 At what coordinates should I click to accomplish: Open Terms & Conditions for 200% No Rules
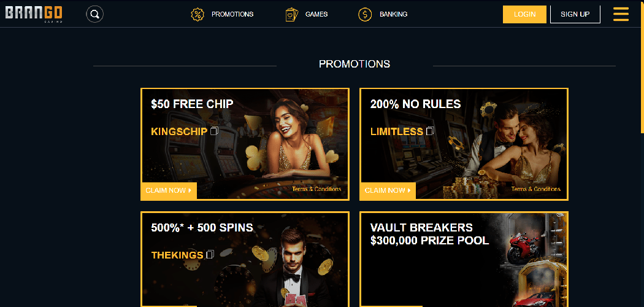click(535, 189)
